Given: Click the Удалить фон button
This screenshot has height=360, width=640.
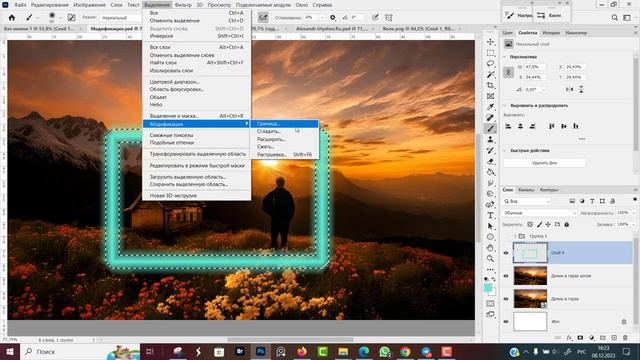Looking at the screenshot, I should pyautogui.click(x=544, y=163).
